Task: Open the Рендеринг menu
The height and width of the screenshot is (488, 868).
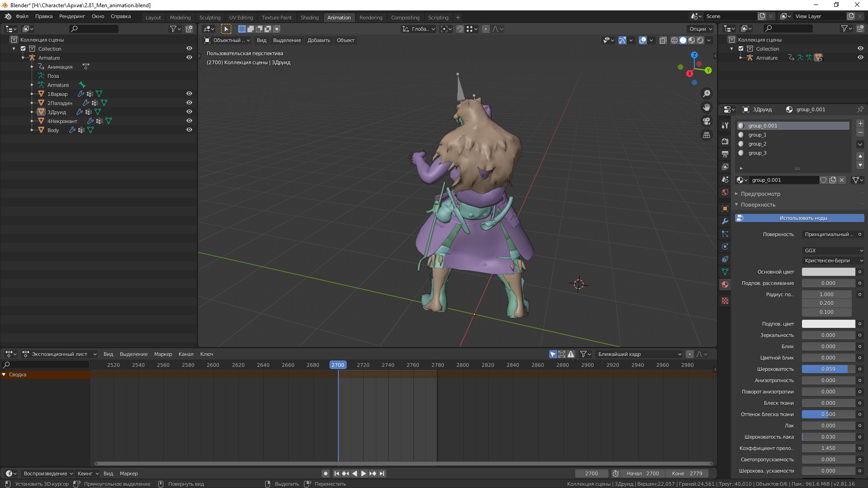Action: [x=72, y=16]
